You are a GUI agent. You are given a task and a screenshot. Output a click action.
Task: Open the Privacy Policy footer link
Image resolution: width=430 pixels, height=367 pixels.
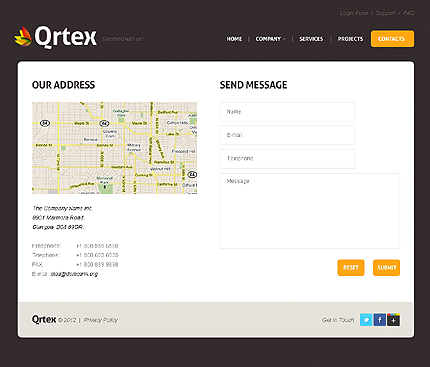coord(101,320)
